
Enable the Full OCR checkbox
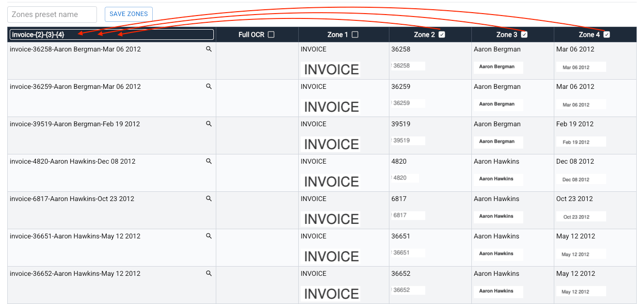click(271, 34)
